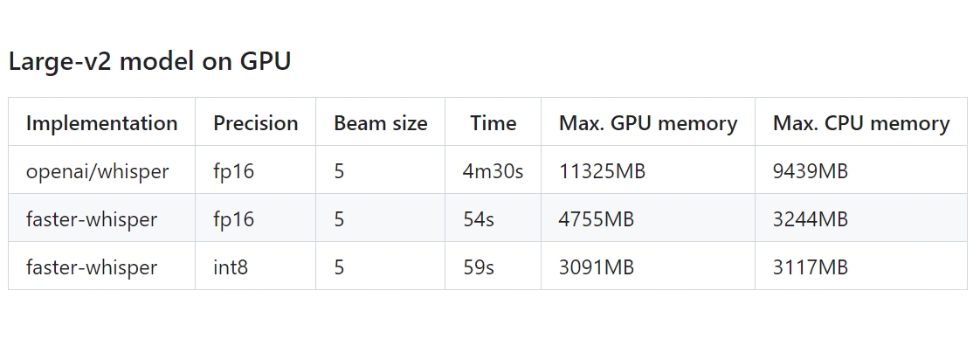Select the Implementation column header

point(102,122)
